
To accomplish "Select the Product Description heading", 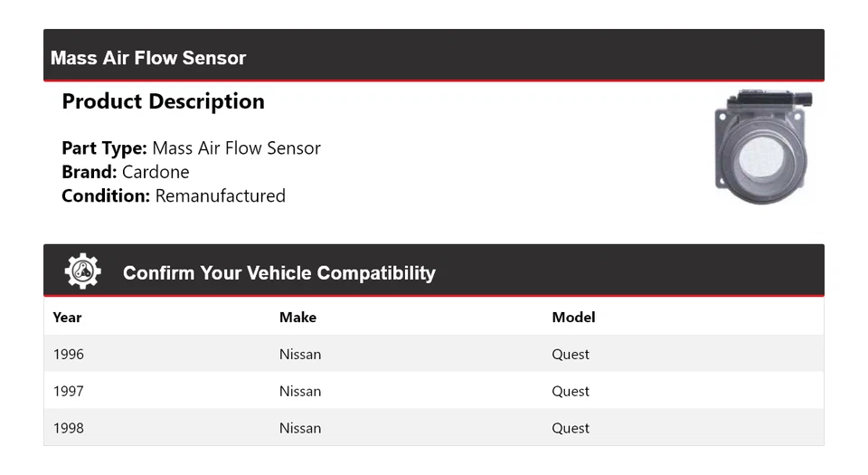I will [163, 101].
